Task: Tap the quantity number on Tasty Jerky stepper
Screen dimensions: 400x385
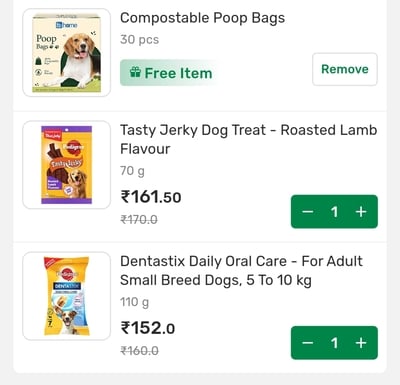Action: 334,212
